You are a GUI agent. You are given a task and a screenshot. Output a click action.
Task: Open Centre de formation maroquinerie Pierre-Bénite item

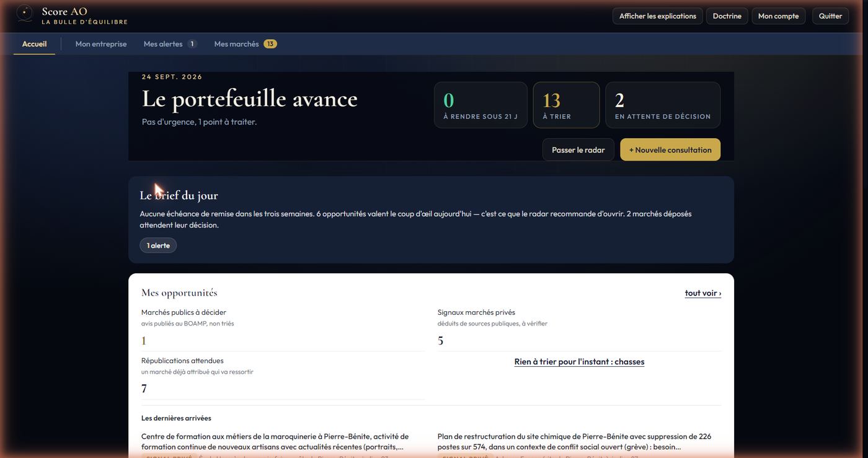coord(283,446)
